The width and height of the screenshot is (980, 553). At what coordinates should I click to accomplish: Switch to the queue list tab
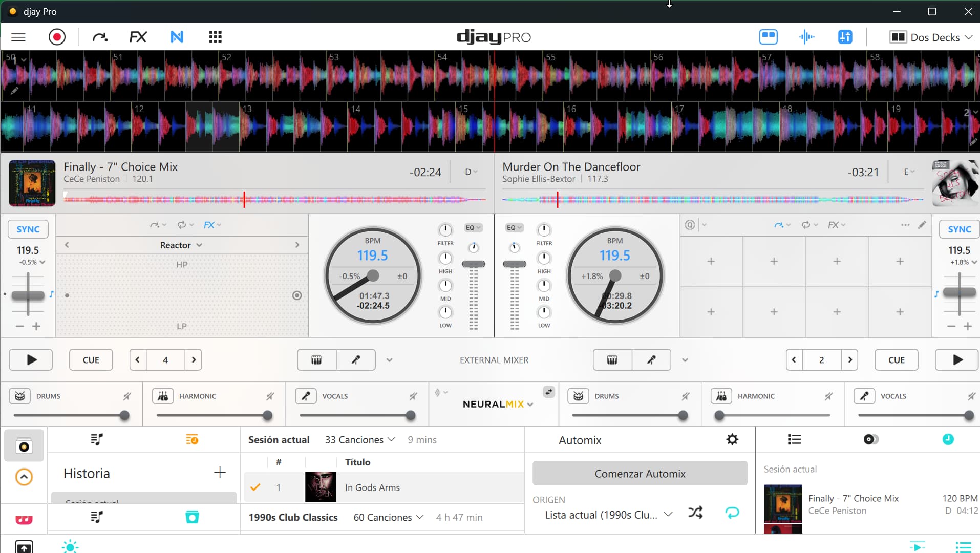coord(794,439)
